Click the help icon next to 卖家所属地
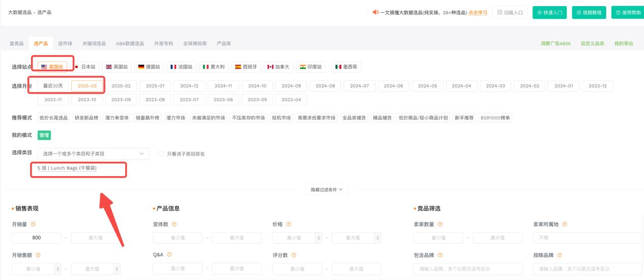The width and height of the screenshot is (644, 280). [565, 224]
